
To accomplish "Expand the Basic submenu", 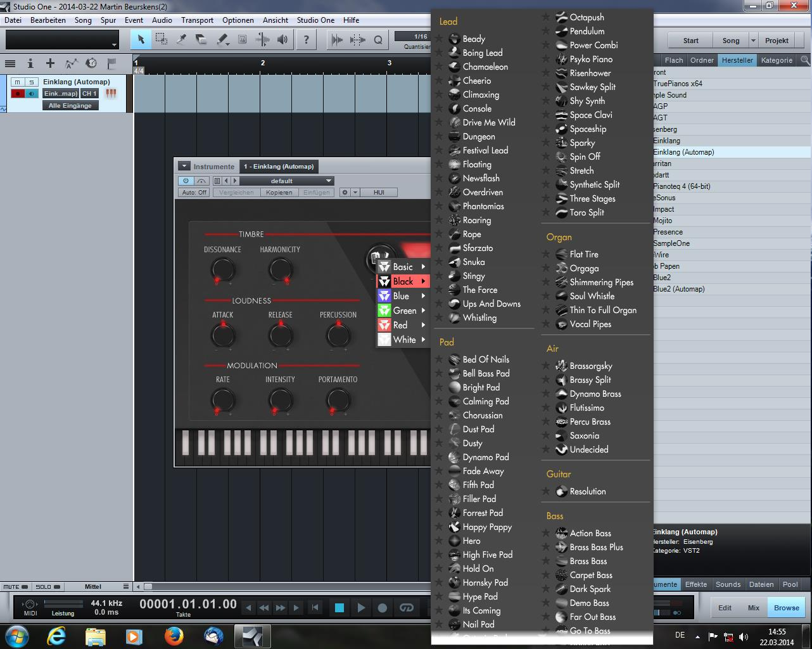I will [x=403, y=267].
